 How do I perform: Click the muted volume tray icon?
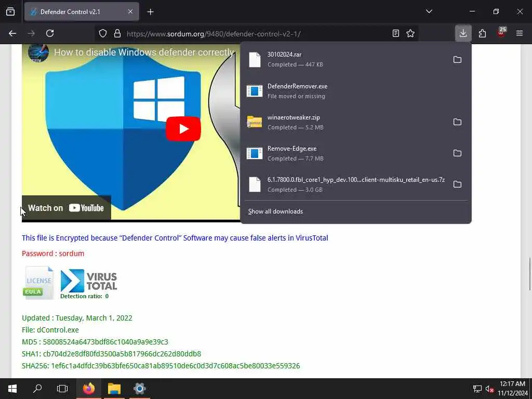coord(489,389)
